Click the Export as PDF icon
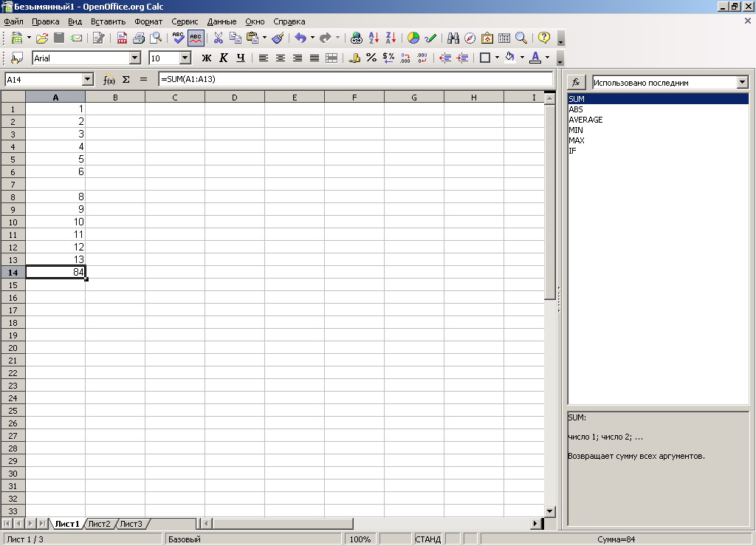The width and height of the screenshot is (756, 546). pos(122,38)
